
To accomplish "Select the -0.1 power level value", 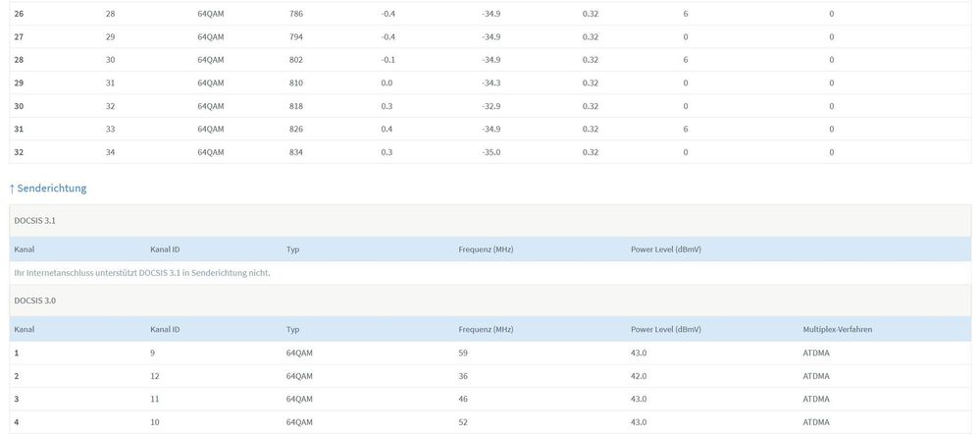I will pos(388,60).
